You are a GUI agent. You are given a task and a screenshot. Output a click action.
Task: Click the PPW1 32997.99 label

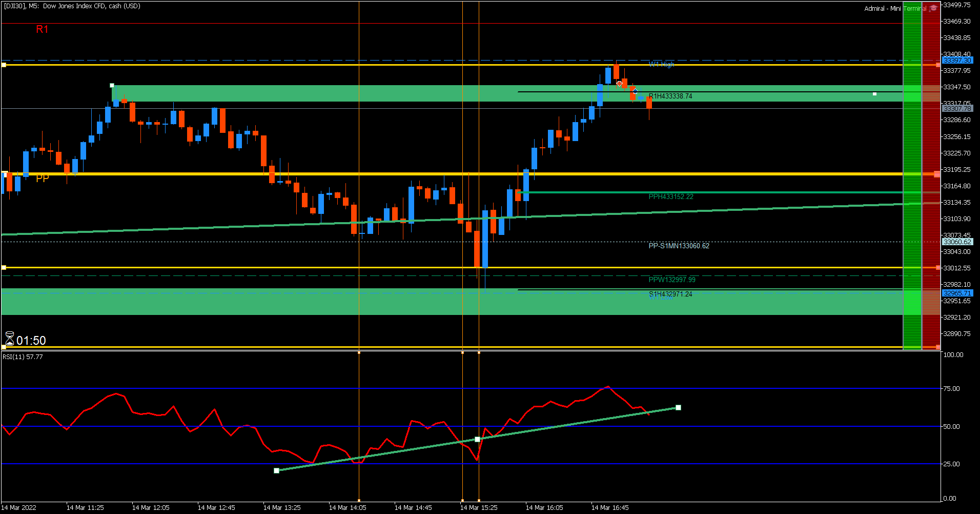pyautogui.click(x=672, y=280)
